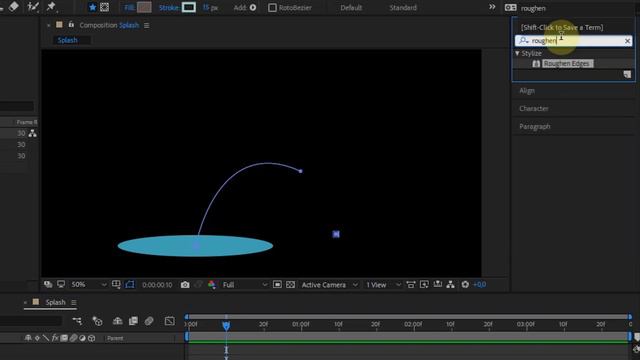The width and height of the screenshot is (640, 360).
Task: Open the effects search options magnifier dropdown
Action: [524, 41]
